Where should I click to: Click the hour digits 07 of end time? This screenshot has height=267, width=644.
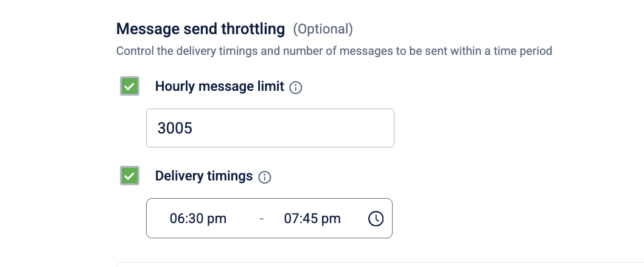coord(290,218)
